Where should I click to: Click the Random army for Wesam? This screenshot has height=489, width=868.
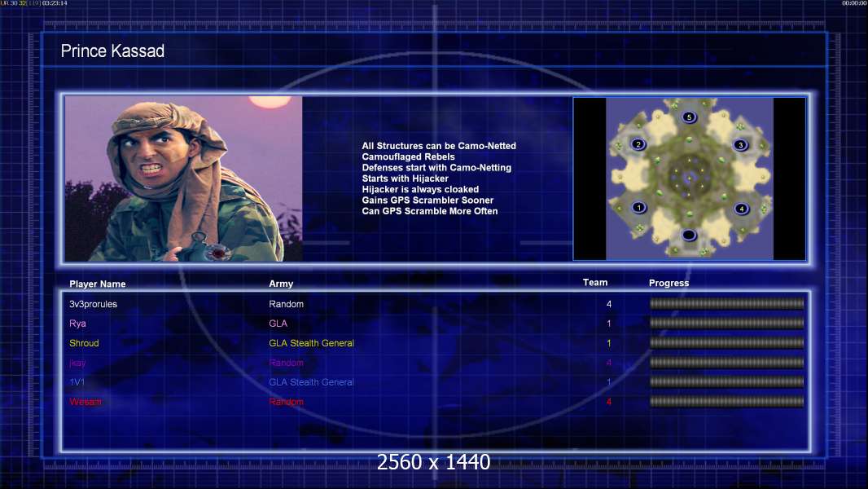[x=286, y=402]
